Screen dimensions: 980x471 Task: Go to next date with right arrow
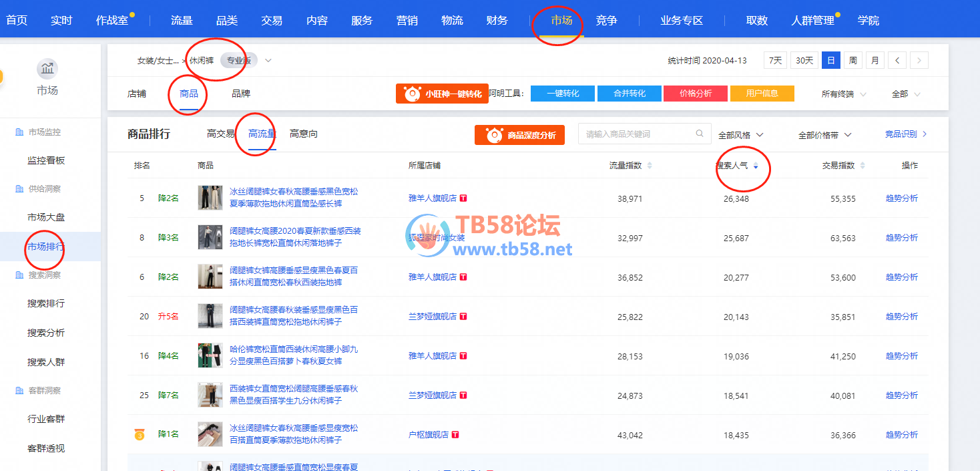coord(919,60)
